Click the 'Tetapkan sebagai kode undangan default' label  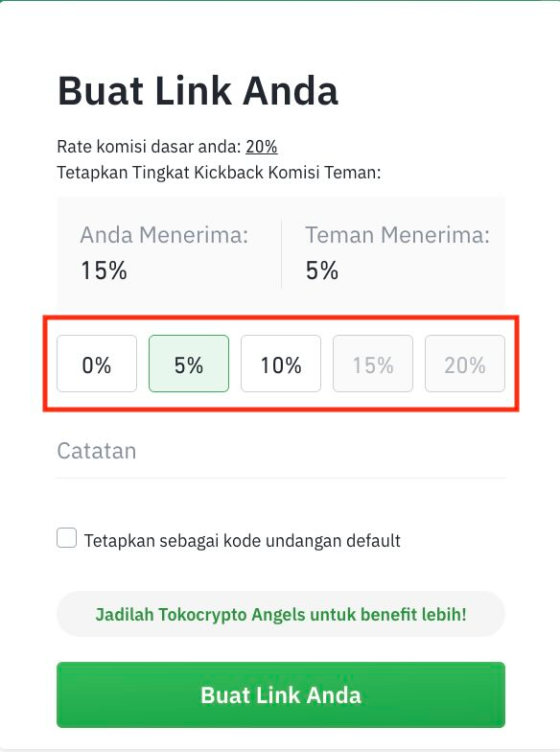(242, 541)
